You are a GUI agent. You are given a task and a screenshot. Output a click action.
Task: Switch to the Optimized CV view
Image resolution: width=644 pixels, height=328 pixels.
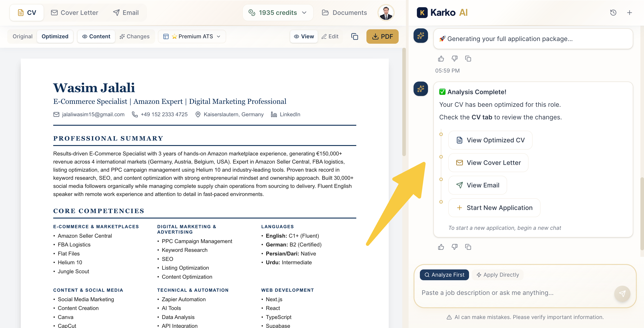[x=55, y=36]
